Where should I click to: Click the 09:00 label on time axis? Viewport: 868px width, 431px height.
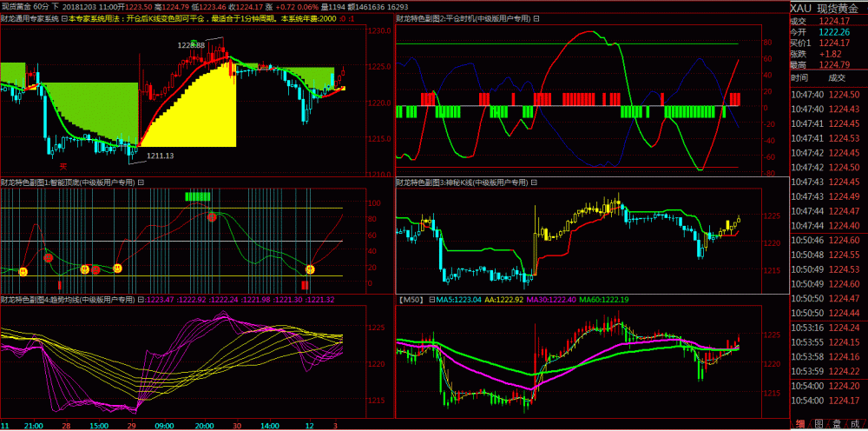165,426
